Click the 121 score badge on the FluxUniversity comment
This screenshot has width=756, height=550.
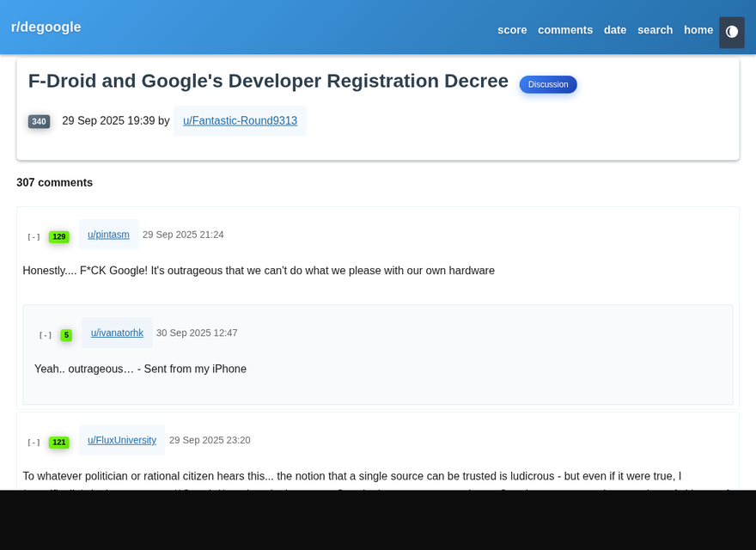point(58,443)
